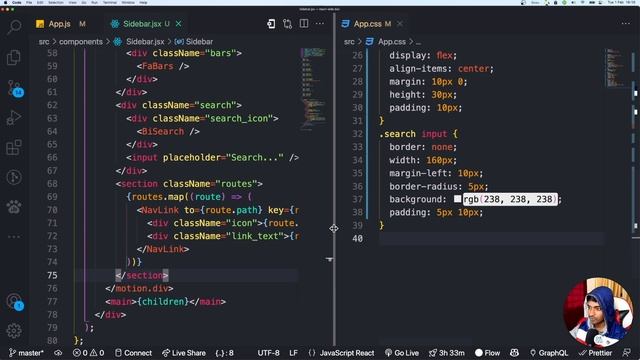The height and width of the screenshot is (360, 640).
Task: Open More Actions for left editor group
Action: [x=320, y=24]
